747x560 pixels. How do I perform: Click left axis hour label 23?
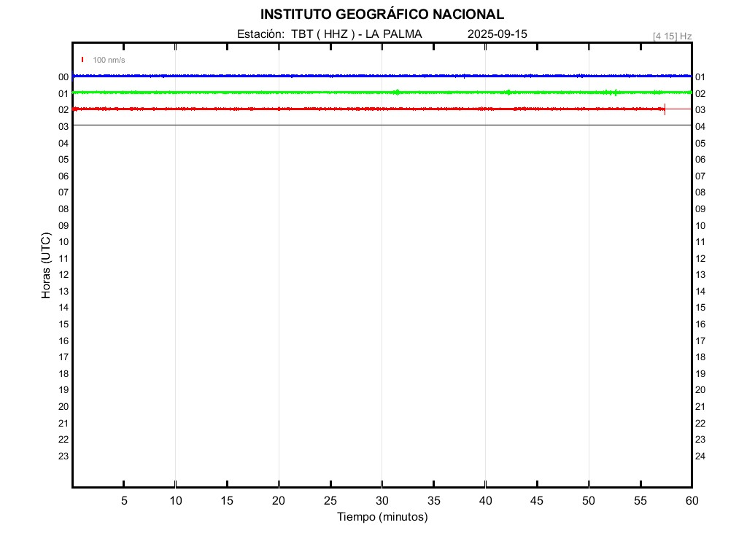(63, 456)
